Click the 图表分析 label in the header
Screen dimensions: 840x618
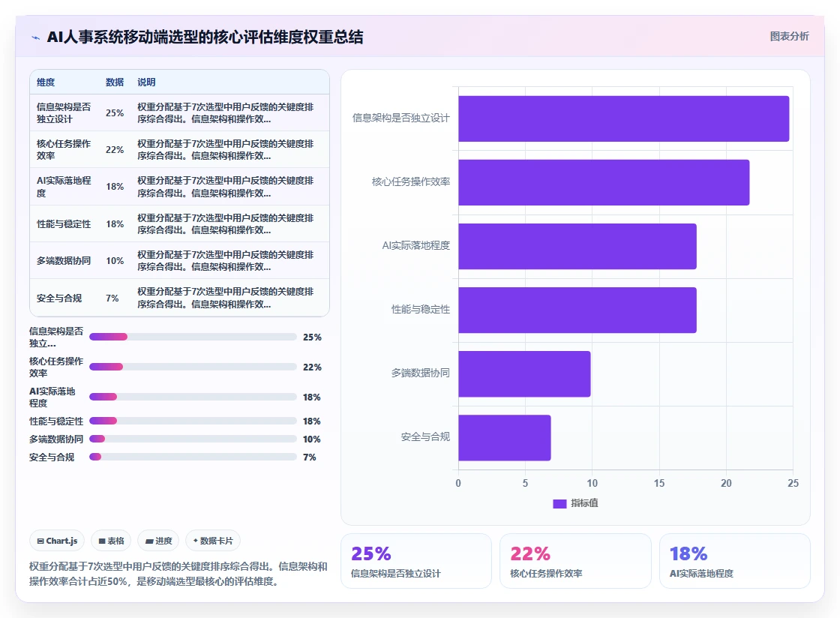click(x=789, y=37)
